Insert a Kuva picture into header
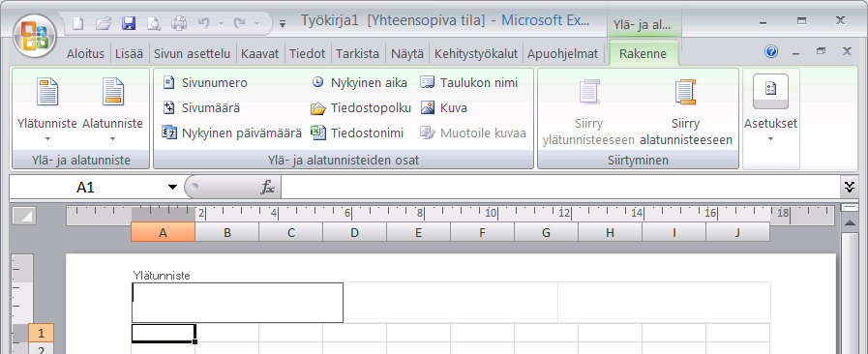Image resolution: width=868 pixels, height=354 pixels. click(x=443, y=108)
